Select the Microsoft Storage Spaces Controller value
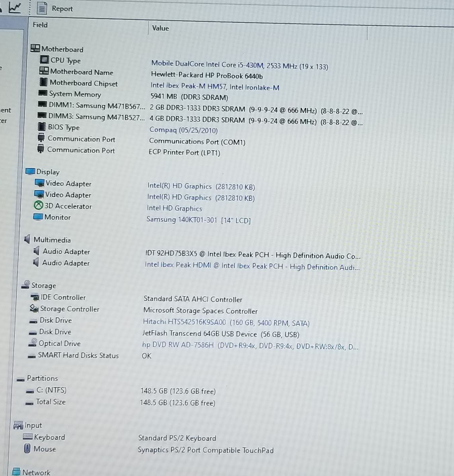Viewport: 454px width, 476px height. (200, 310)
